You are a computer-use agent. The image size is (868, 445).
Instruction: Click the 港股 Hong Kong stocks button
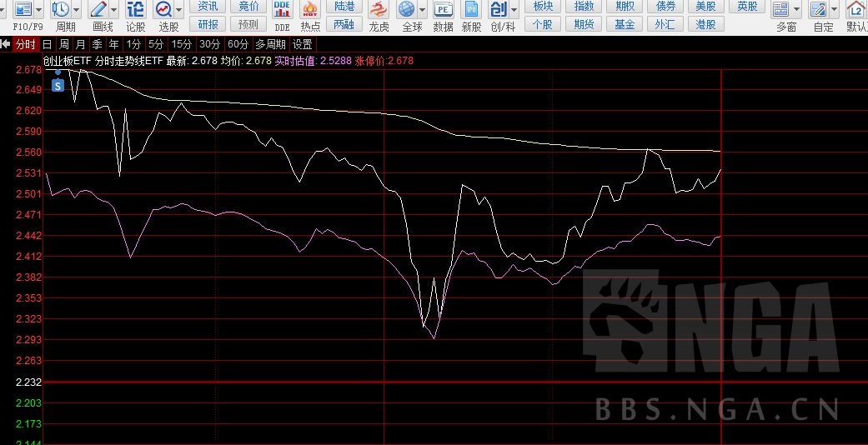[706, 24]
